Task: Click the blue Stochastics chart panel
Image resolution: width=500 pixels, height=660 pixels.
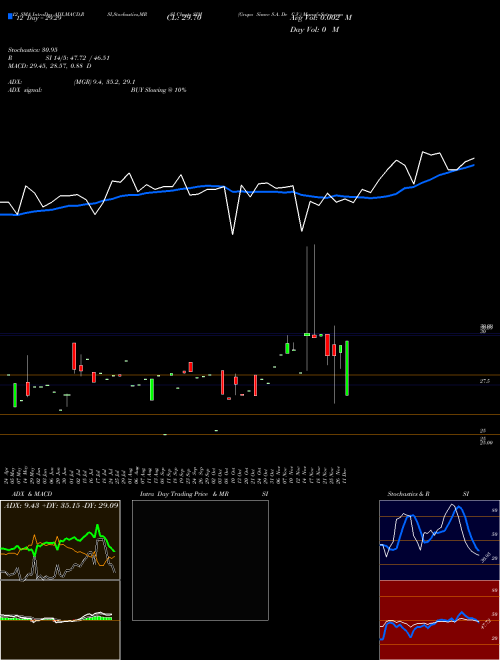Action: 439,540
